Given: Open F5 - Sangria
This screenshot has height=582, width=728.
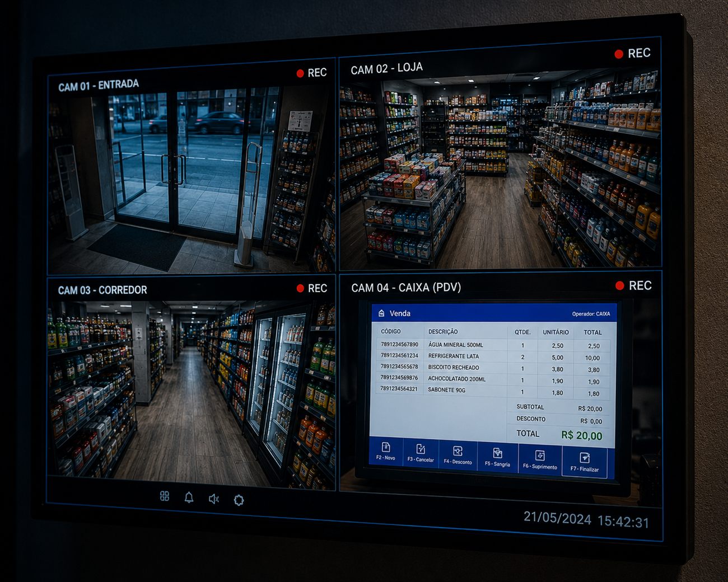Looking at the screenshot, I should tap(497, 458).
